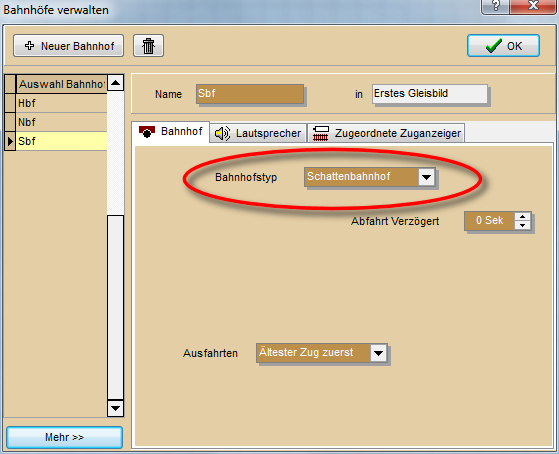Click the row pointer arrow beside Sbf
Image resolution: width=559 pixels, height=454 pixels.
[x=10, y=141]
